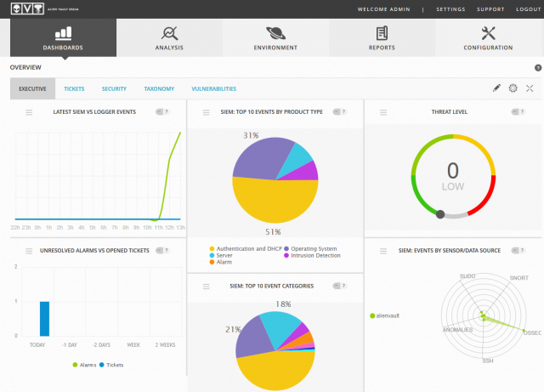
Task: Expand menu of Top 10 Event Categories widget
Action: click(x=206, y=286)
